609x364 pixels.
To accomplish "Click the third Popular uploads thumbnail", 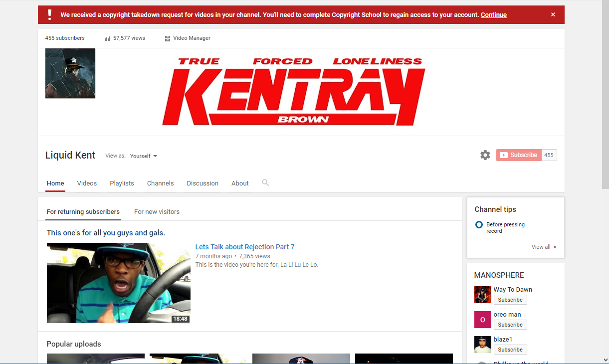I will tap(301, 359).
